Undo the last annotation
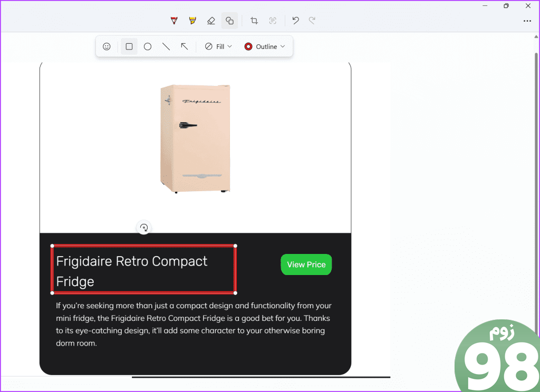The image size is (540, 392). (295, 21)
